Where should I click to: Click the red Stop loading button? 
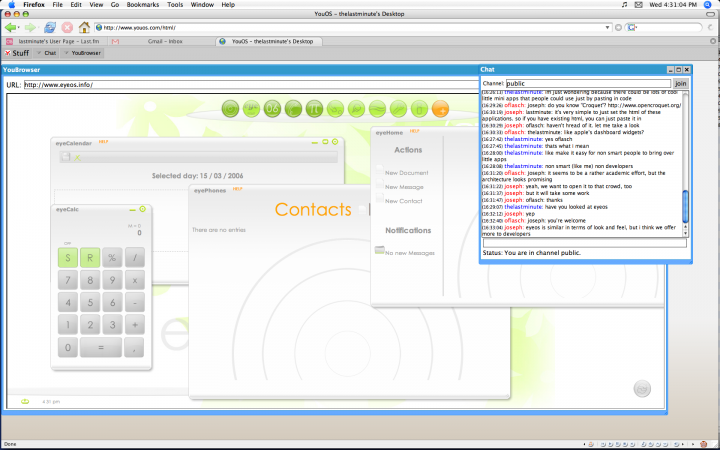pos(67,28)
